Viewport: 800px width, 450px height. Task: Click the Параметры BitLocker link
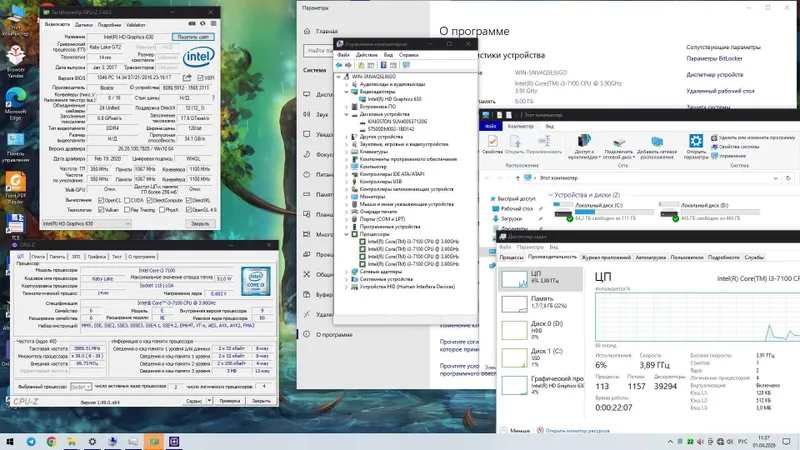click(x=714, y=59)
